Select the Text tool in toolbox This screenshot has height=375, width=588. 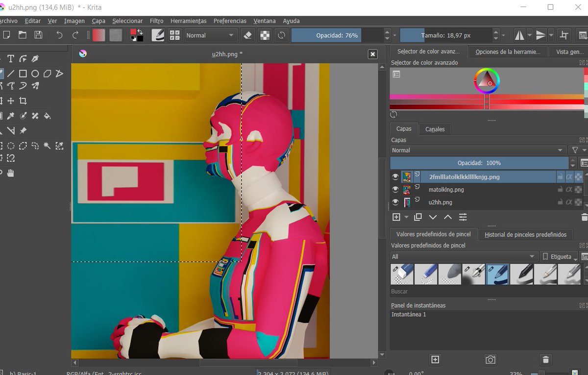10,59
